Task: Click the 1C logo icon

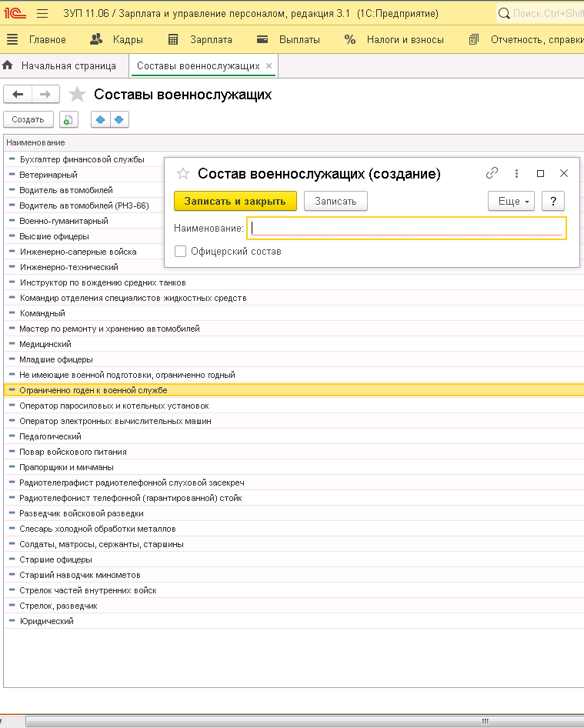Action: coord(15,13)
